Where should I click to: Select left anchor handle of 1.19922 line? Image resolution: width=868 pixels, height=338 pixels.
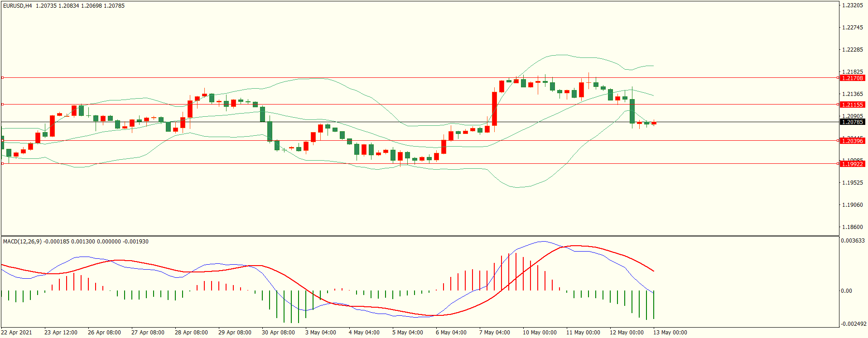(x=2, y=164)
